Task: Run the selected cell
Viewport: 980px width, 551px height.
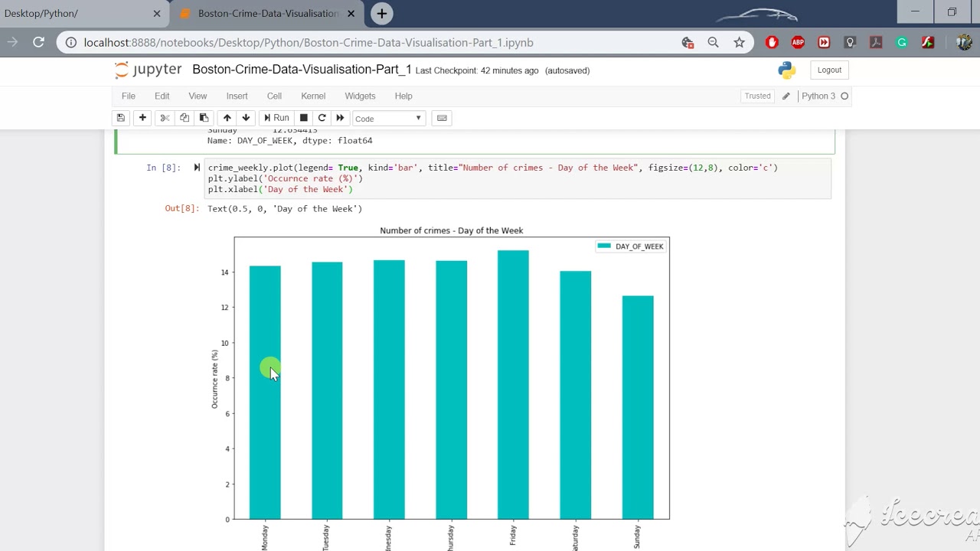Action: (276, 118)
